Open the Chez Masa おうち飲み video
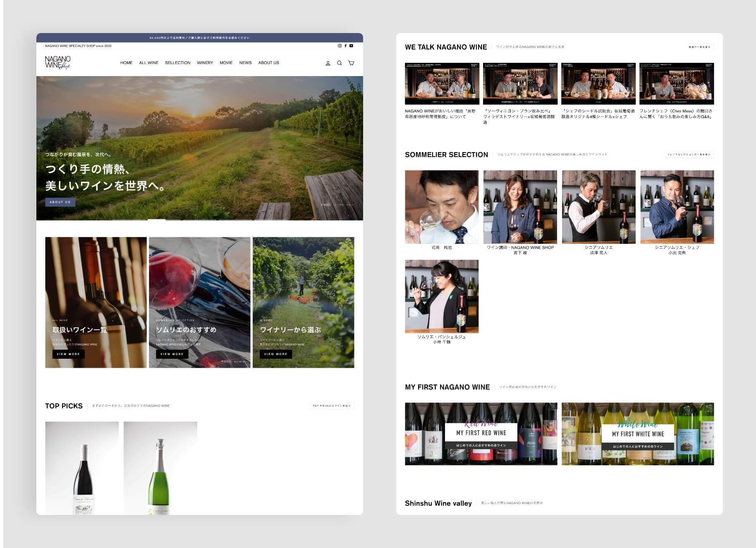Viewport: 756px width, 548px height. coord(677,84)
